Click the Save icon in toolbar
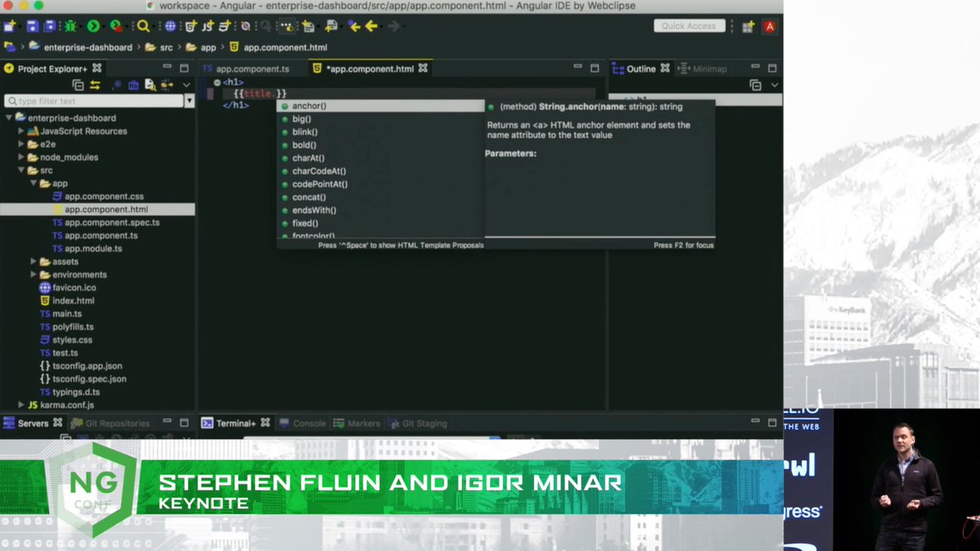The height and width of the screenshot is (551, 980). click(x=33, y=26)
